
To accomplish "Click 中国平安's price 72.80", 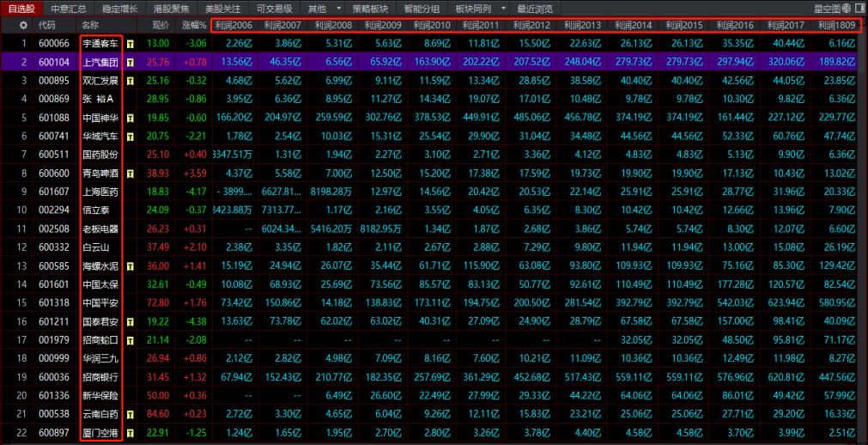I will [158, 303].
